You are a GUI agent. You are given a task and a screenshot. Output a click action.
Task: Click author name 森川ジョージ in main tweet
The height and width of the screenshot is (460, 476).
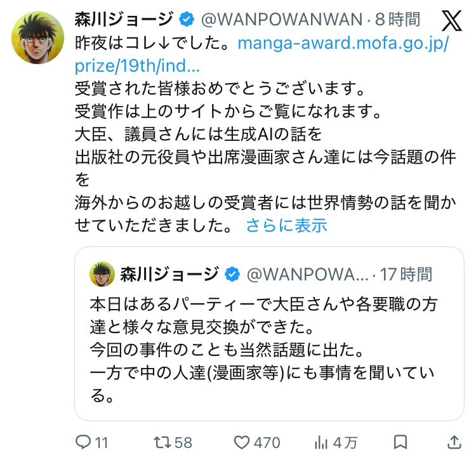coord(124,20)
